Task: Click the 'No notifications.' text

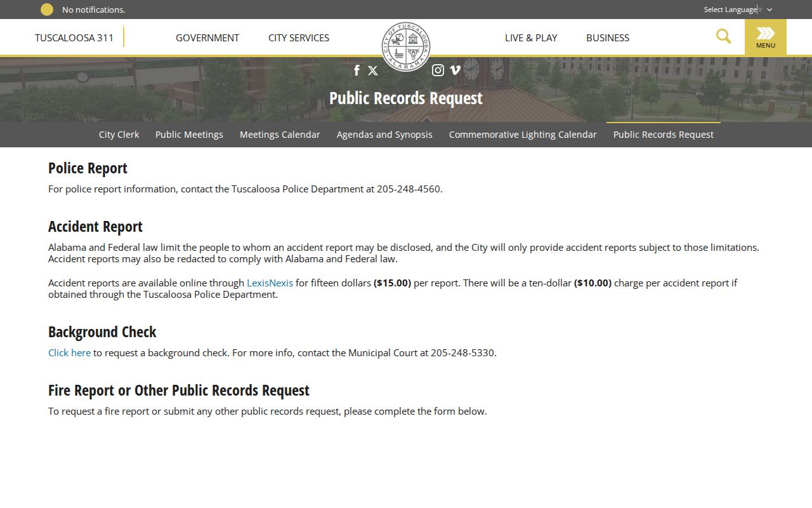Action: pos(93,10)
